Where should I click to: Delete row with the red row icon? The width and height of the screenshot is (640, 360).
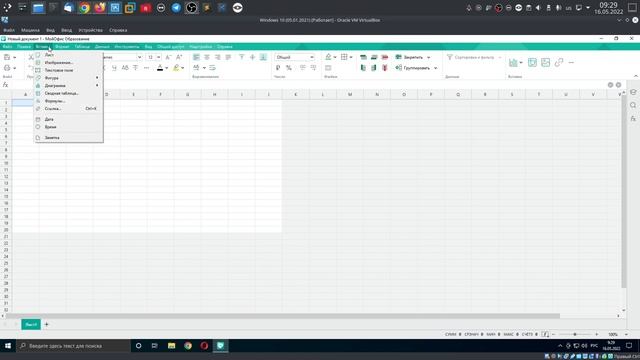click(384, 57)
